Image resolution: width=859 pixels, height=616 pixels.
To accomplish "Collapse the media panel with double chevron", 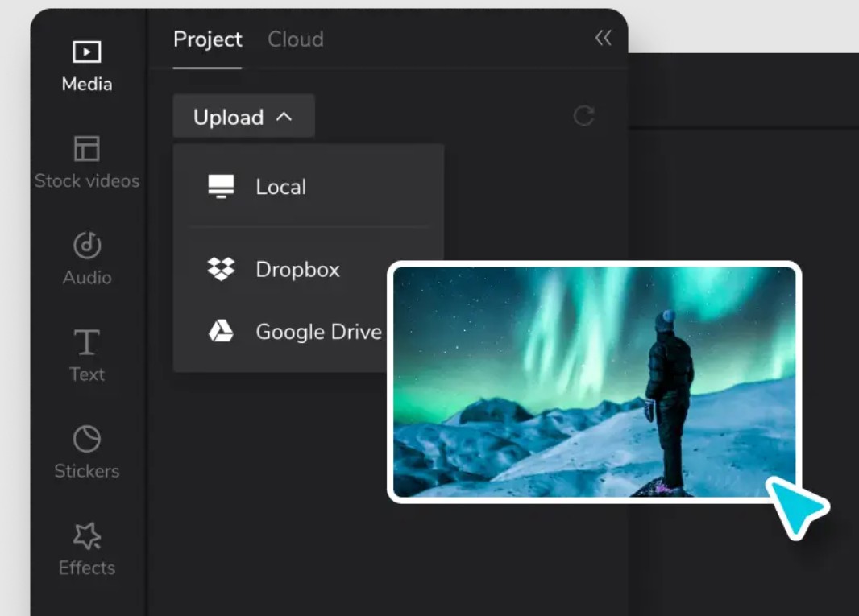I will pyautogui.click(x=603, y=38).
